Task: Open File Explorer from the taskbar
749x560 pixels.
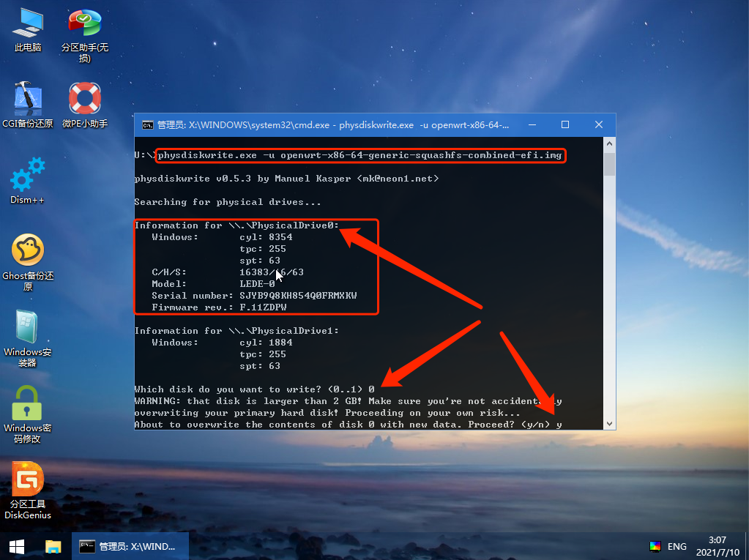Action: click(53, 547)
